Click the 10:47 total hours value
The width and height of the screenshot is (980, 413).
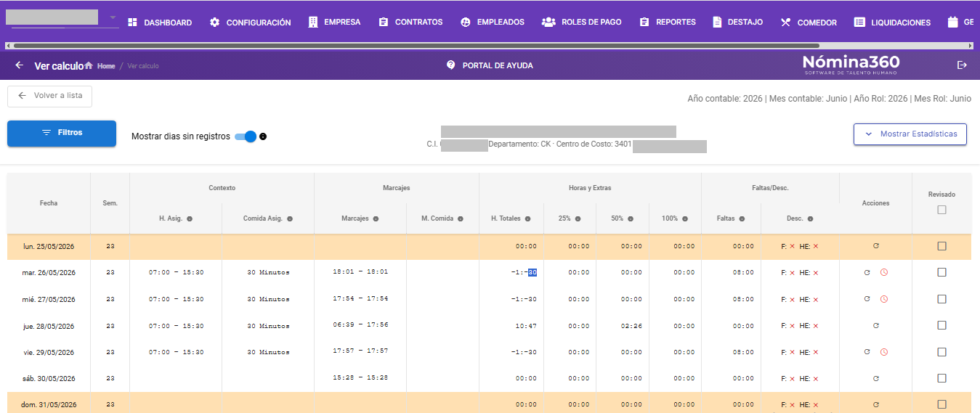[x=526, y=326]
